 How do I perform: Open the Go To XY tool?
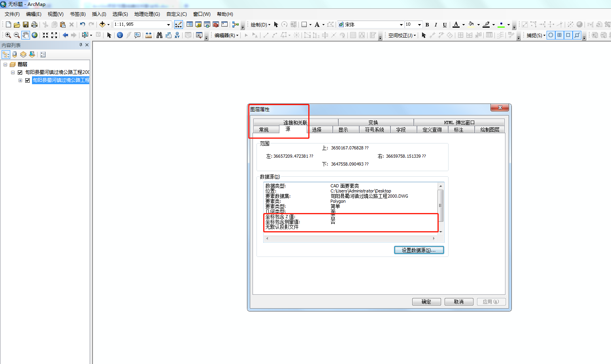coord(177,35)
